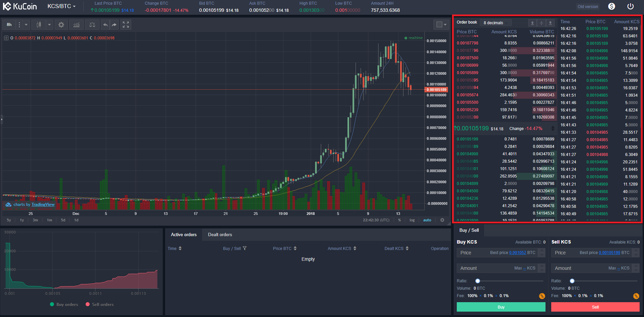Viewport: 644px width, 317px height.
Task: Click the Sell price stepper
Action: coord(636,253)
